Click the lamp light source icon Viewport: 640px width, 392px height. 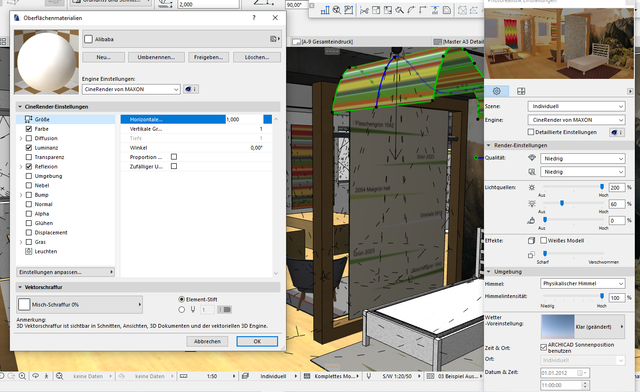point(531,203)
